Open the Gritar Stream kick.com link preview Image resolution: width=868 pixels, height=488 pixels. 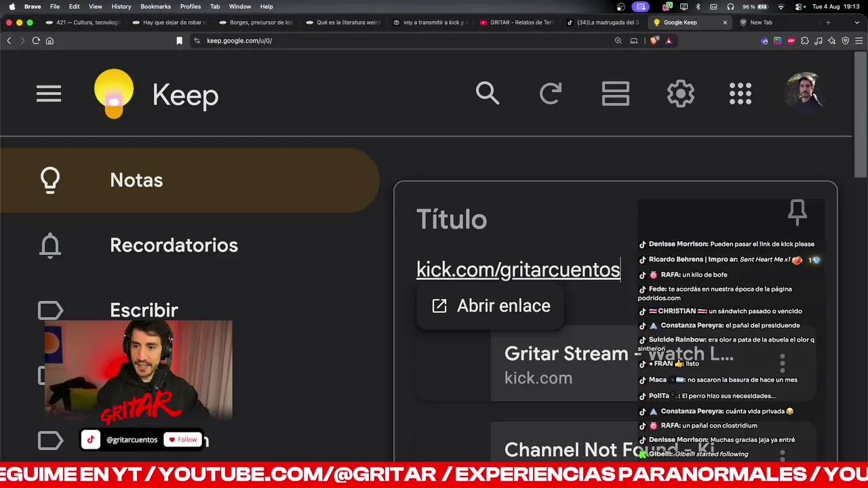click(x=616, y=364)
